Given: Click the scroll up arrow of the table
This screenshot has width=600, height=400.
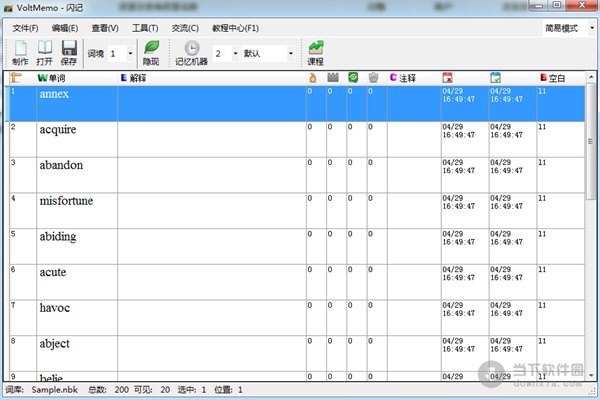Looking at the screenshot, I should click(x=591, y=77).
